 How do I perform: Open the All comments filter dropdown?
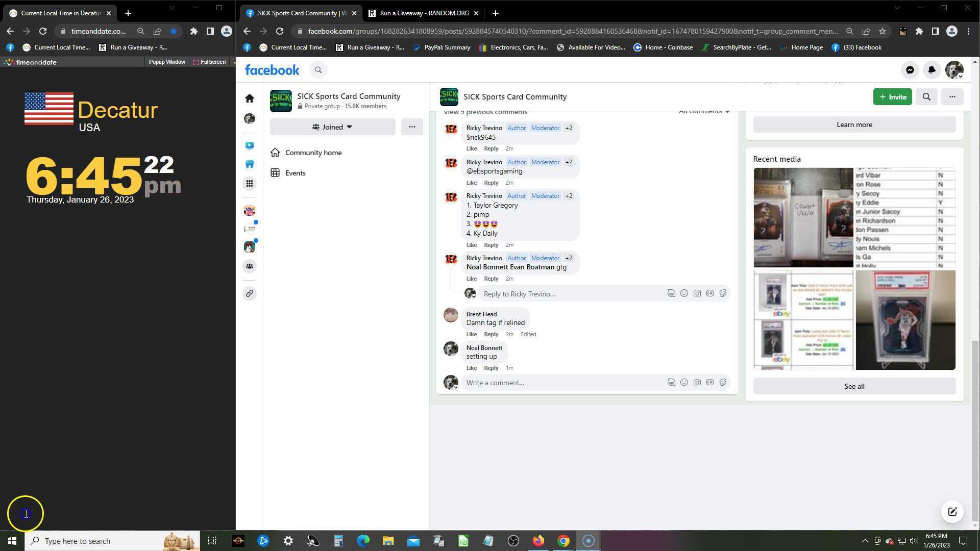click(x=704, y=111)
